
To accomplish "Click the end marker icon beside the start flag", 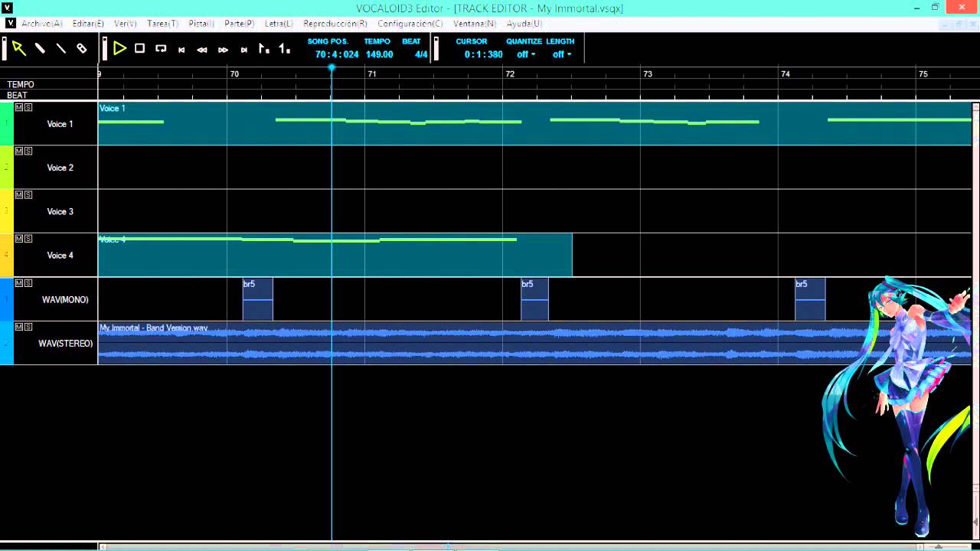I will click(x=284, y=48).
